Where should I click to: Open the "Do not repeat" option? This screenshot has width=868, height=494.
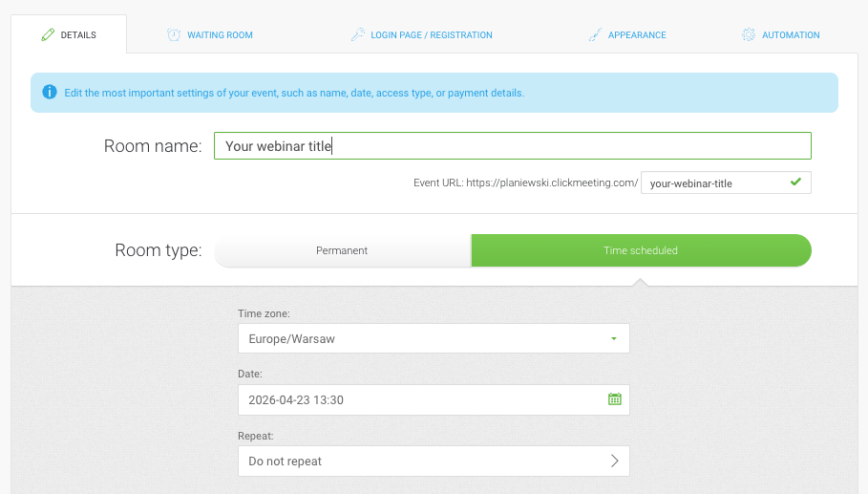click(420, 461)
